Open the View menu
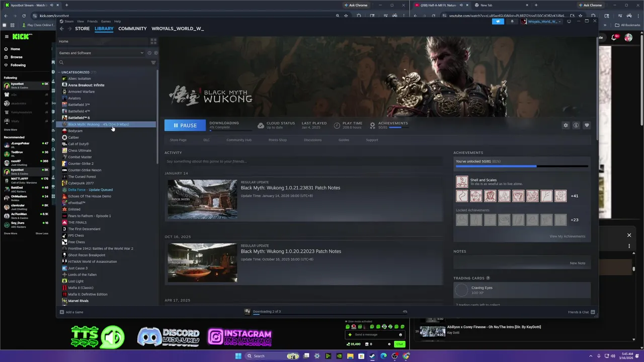The width and height of the screenshot is (644, 362). click(80, 22)
